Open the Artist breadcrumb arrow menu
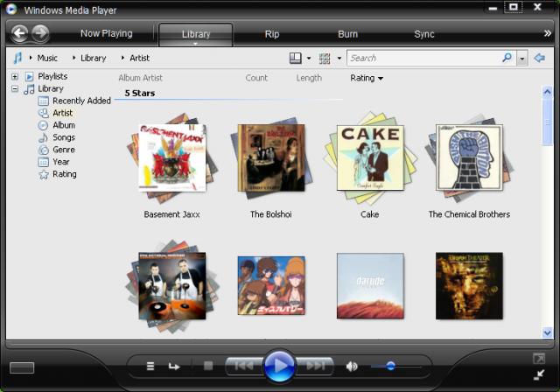The width and height of the screenshot is (560, 392). (122, 58)
